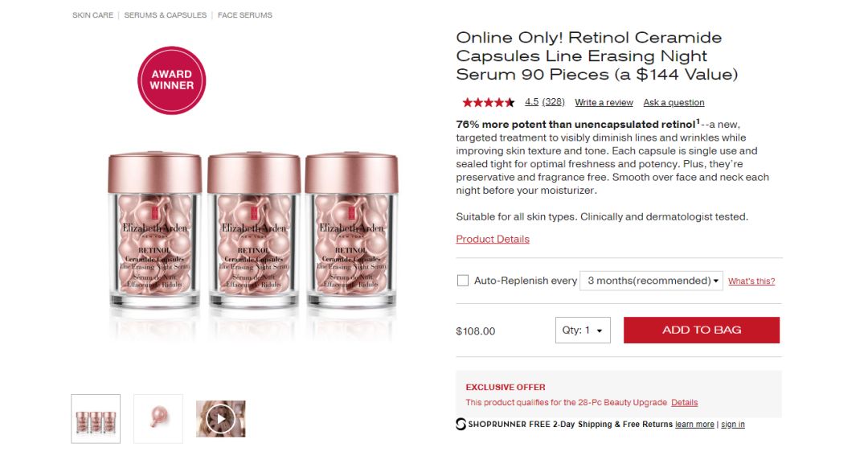Click the star rating icons
The height and width of the screenshot is (460, 868).
click(488, 102)
